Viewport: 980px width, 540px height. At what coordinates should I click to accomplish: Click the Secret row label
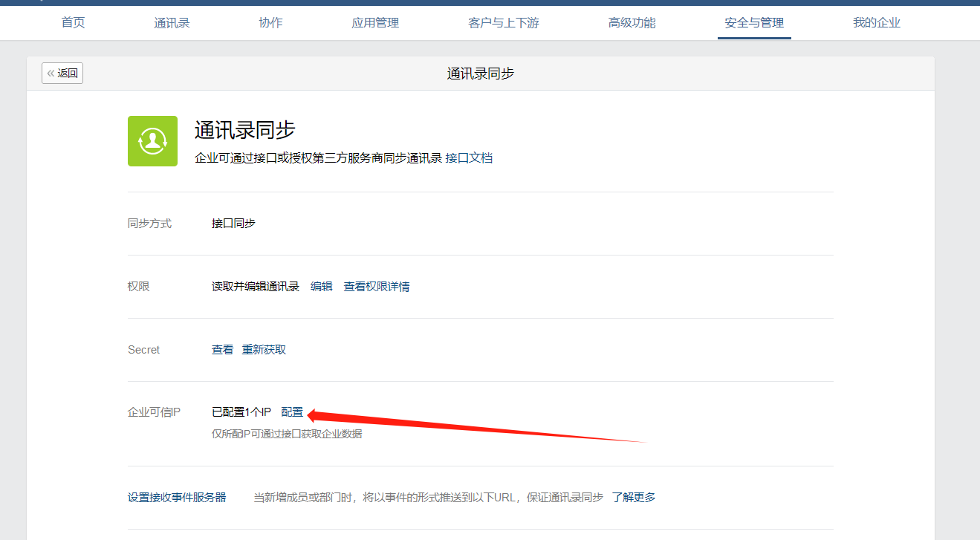(144, 350)
